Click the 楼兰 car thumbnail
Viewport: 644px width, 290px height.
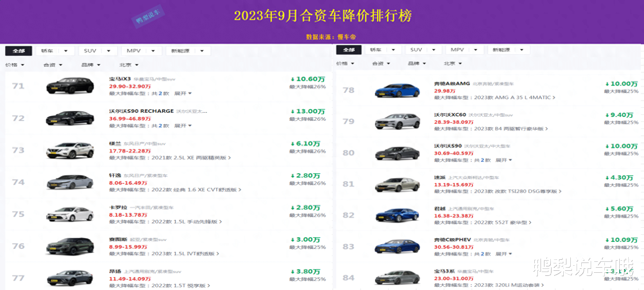pos(70,150)
